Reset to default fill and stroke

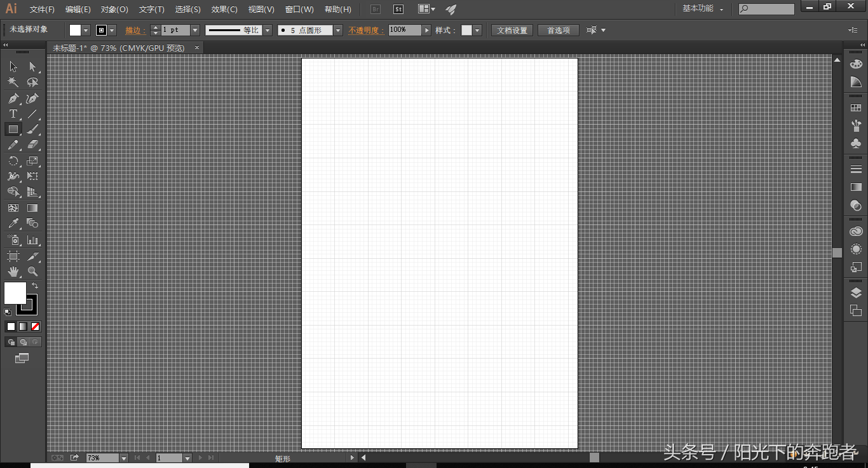coord(8,312)
